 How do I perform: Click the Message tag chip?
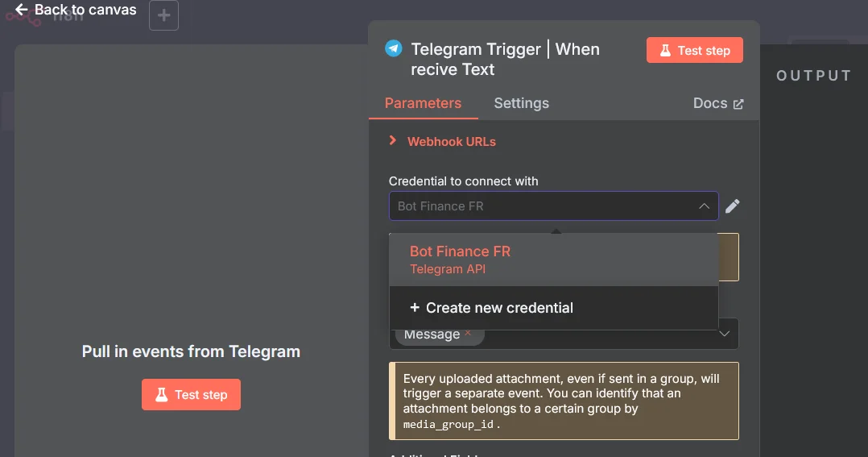[432, 334]
